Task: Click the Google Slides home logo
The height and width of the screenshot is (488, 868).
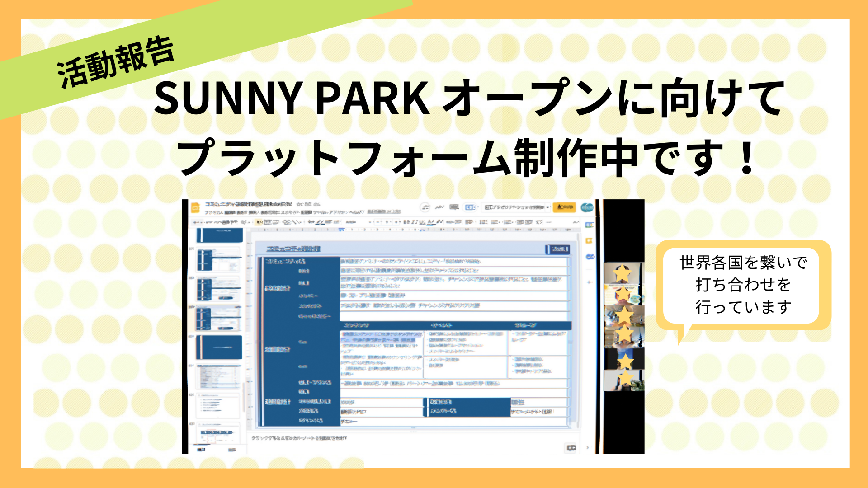Action: point(195,208)
